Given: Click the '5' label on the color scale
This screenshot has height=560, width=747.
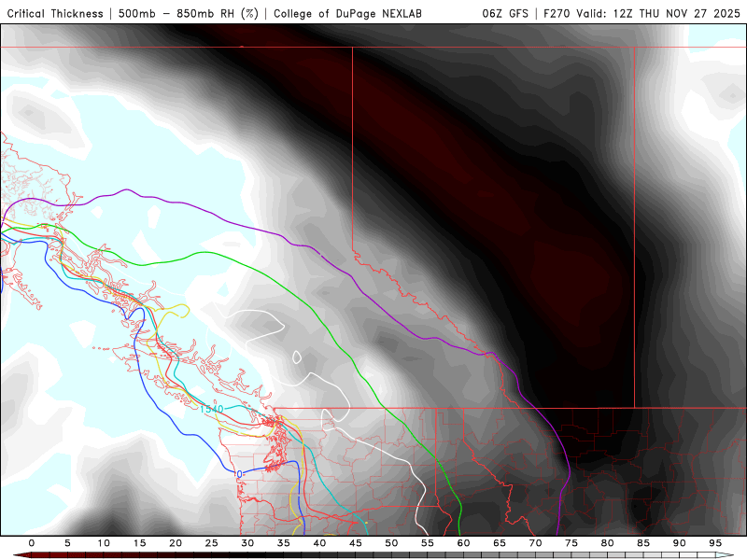Looking at the screenshot, I should 67,543.
